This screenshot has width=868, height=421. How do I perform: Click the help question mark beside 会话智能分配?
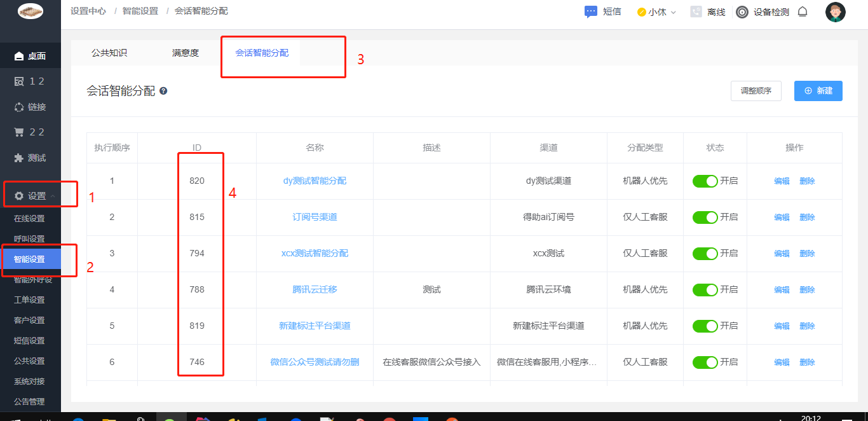pos(163,91)
